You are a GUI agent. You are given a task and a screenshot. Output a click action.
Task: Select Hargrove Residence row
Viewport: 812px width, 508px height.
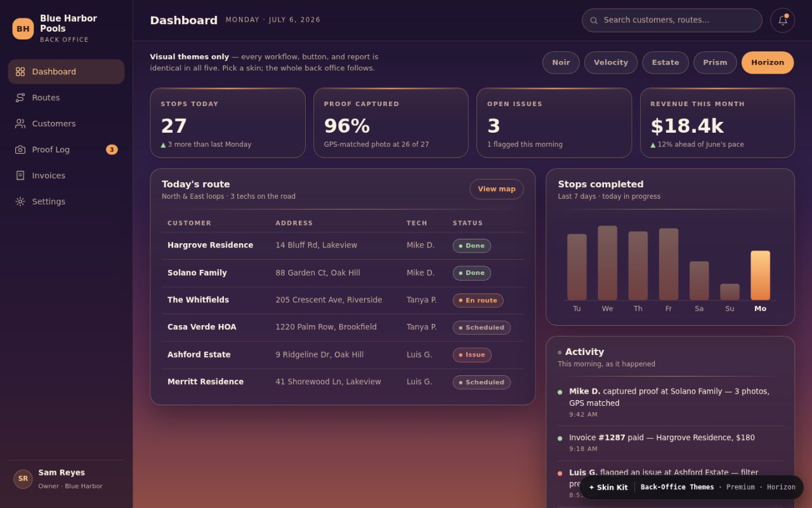pos(343,246)
